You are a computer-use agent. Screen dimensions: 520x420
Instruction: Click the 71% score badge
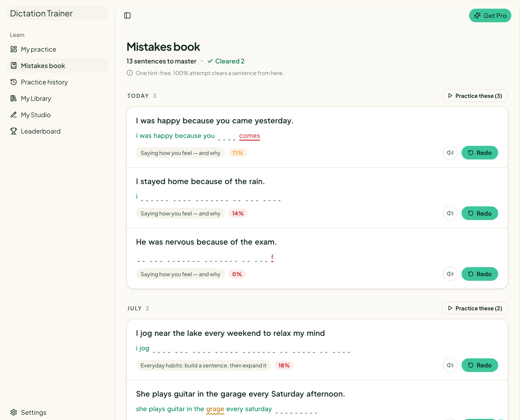pyautogui.click(x=237, y=153)
